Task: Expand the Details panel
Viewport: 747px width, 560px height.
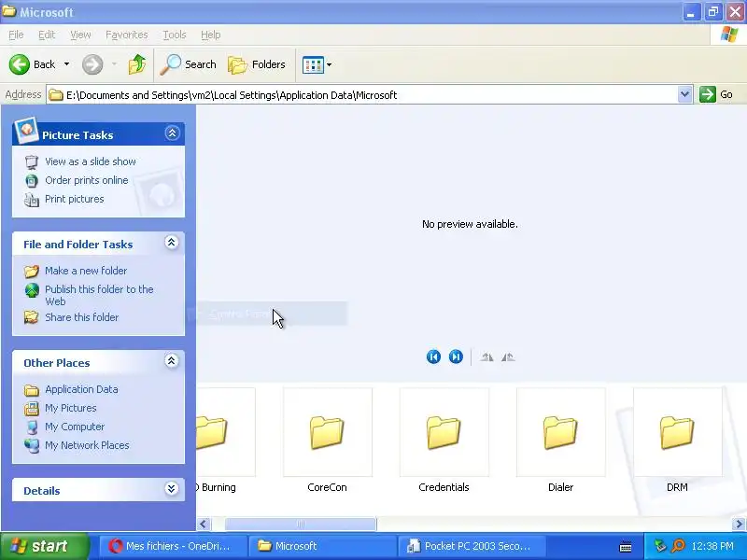Action: point(172,488)
